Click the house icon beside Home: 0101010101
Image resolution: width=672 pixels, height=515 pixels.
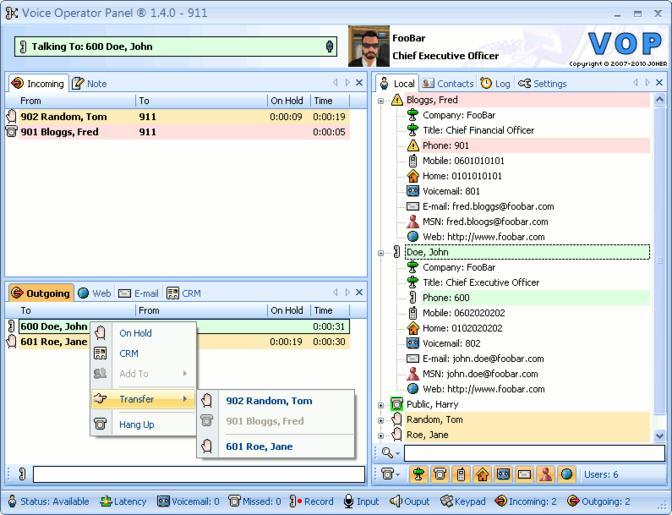[x=413, y=176]
